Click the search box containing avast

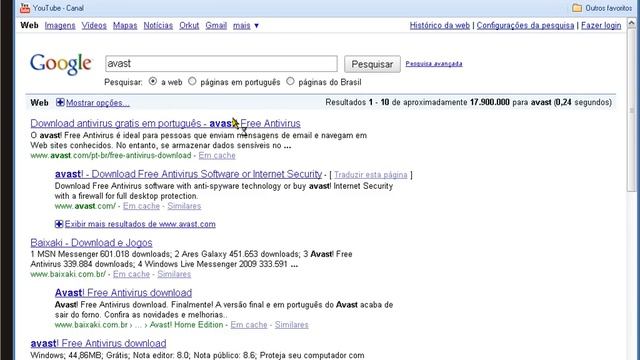click(221, 64)
